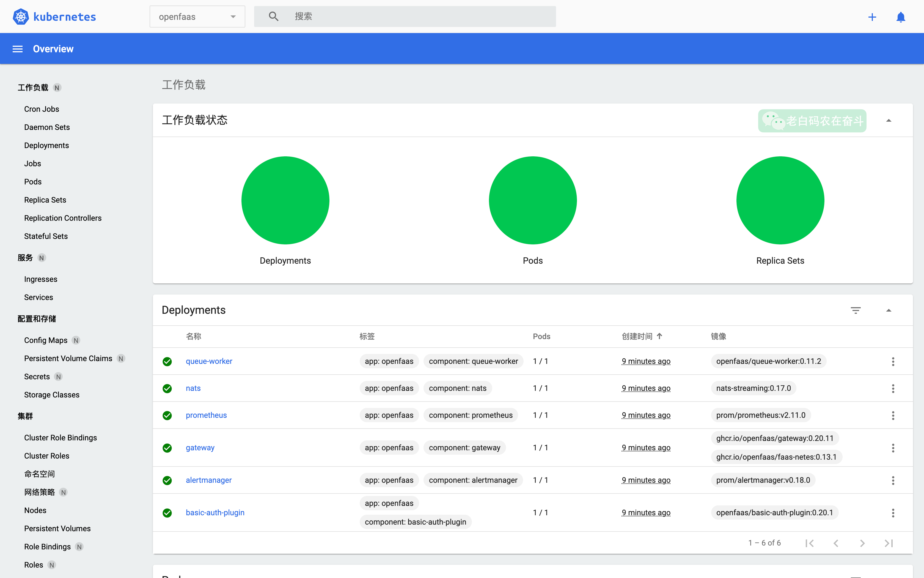Click the Kubernetes logo icon

click(21, 17)
